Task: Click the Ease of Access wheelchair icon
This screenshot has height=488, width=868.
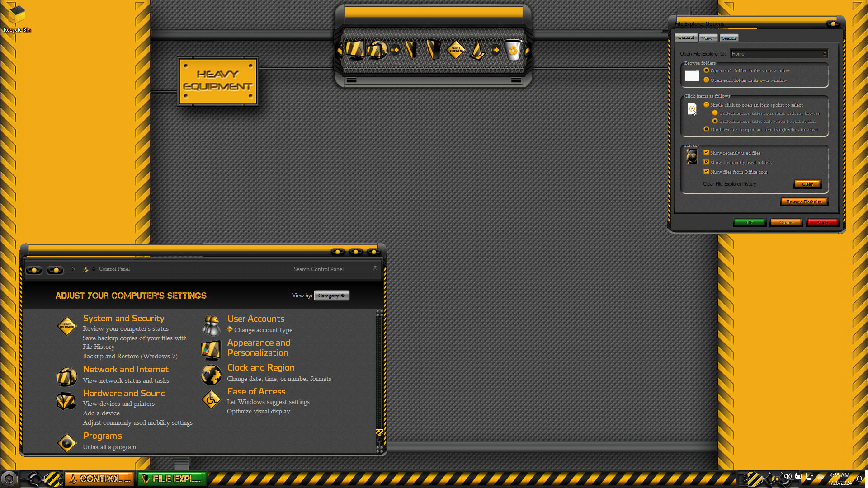Action: (211, 399)
